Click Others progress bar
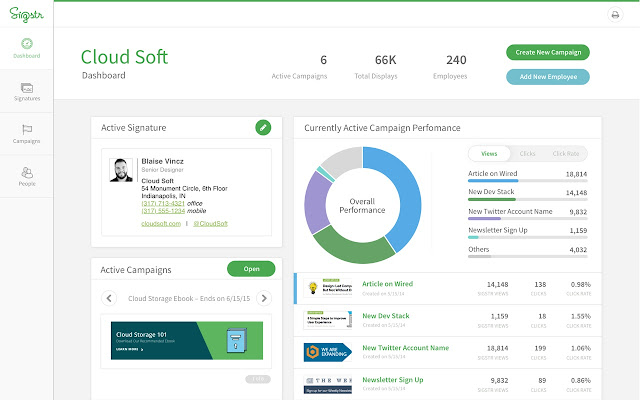 tap(527, 256)
